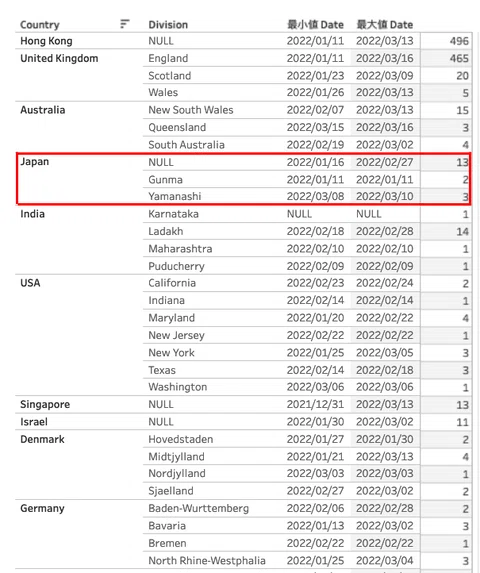This screenshot has height=573, width=480.
Task: Select the Country column header
Action: [40, 25]
